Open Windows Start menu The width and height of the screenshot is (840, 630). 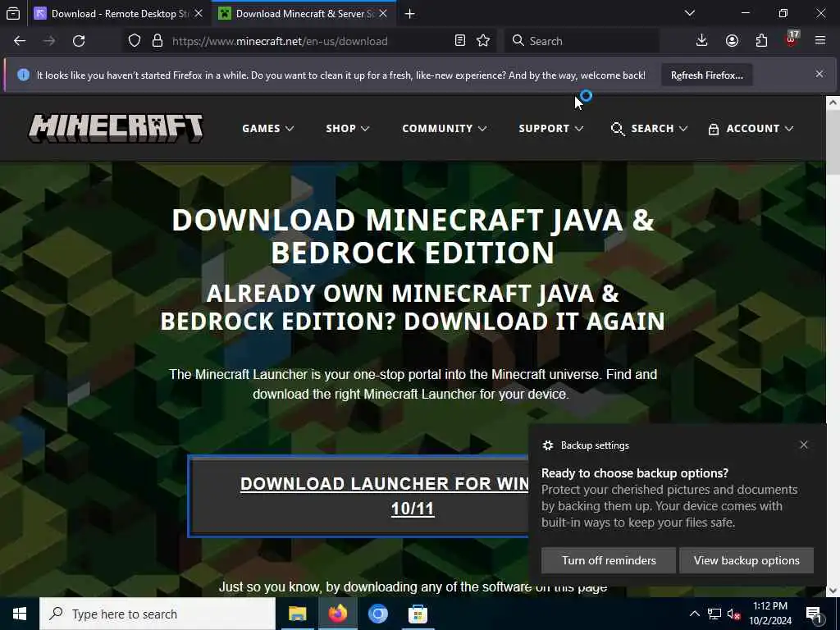click(20, 614)
